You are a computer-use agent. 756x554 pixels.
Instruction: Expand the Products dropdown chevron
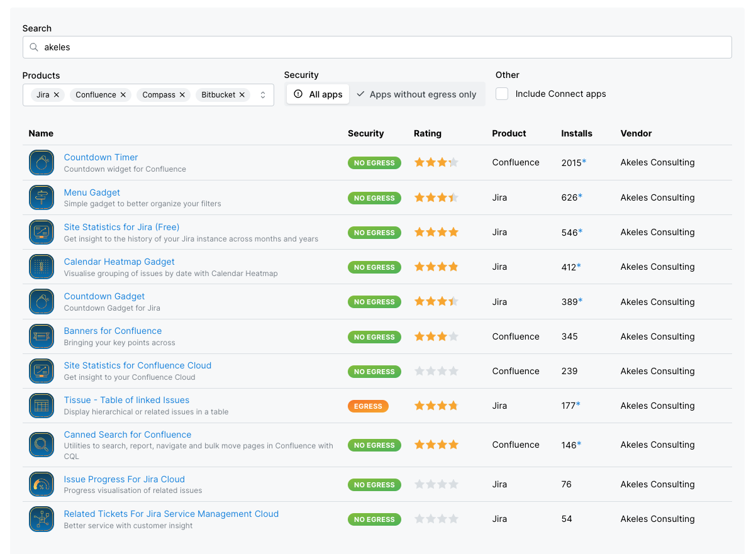click(263, 95)
